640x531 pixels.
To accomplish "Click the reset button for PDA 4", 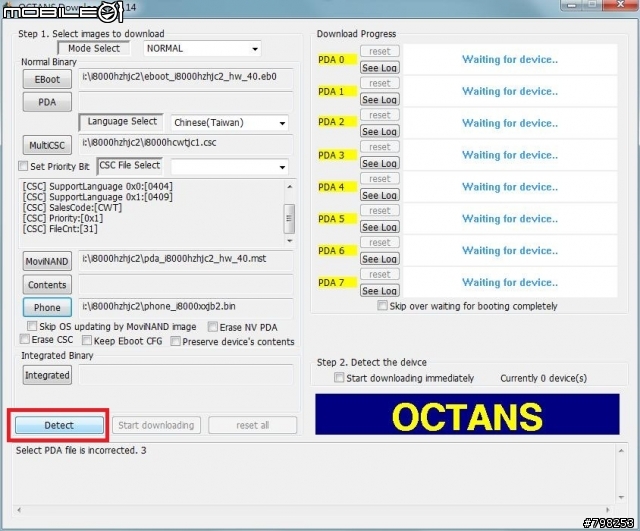I will tap(380, 179).
